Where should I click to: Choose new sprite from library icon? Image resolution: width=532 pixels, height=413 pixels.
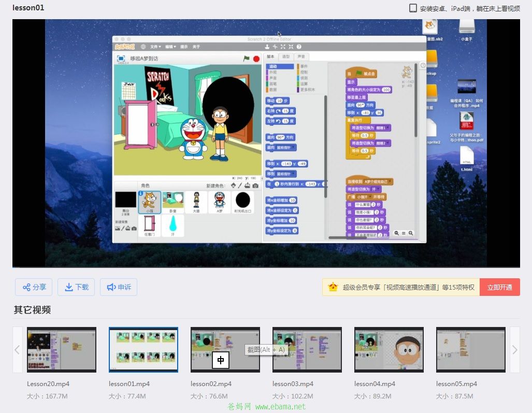pos(233,186)
